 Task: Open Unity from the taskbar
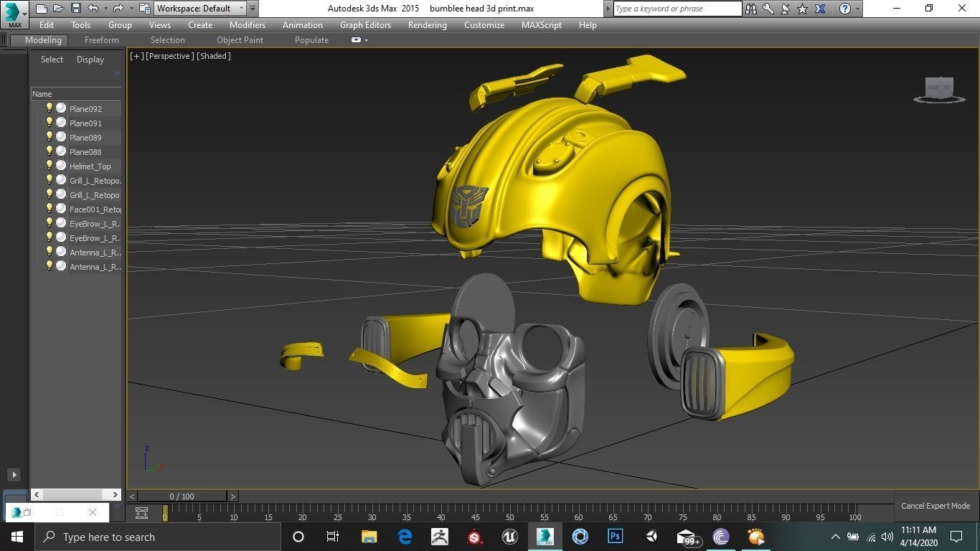pos(651,537)
